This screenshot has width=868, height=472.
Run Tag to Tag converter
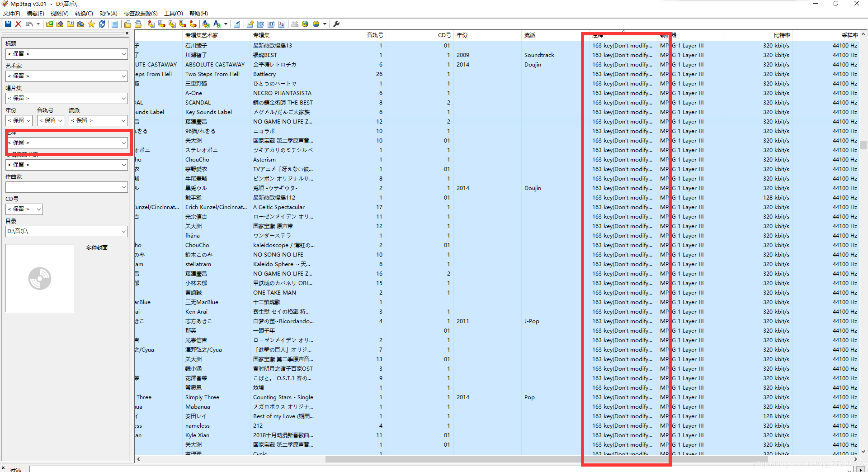pos(193,24)
